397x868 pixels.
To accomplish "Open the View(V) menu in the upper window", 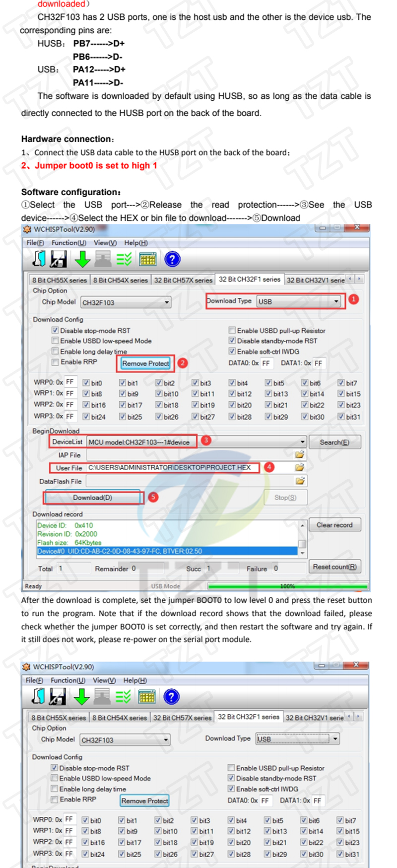I will (x=105, y=243).
